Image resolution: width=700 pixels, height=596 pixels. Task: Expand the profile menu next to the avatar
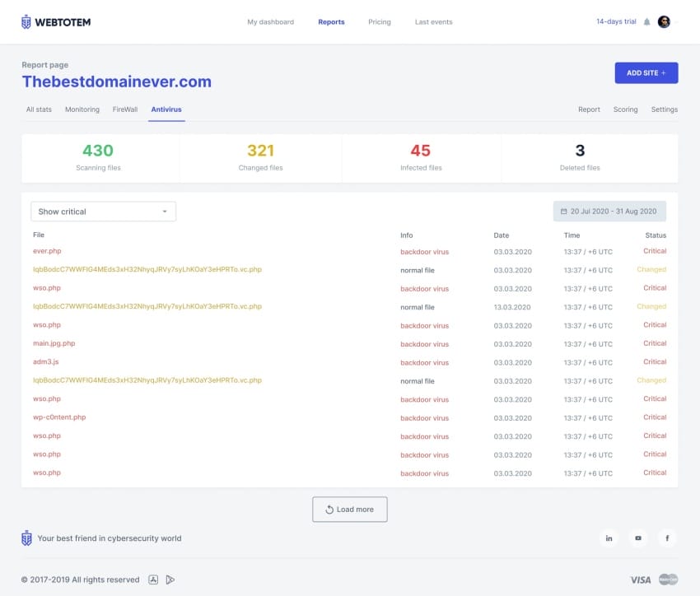click(678, 21)
